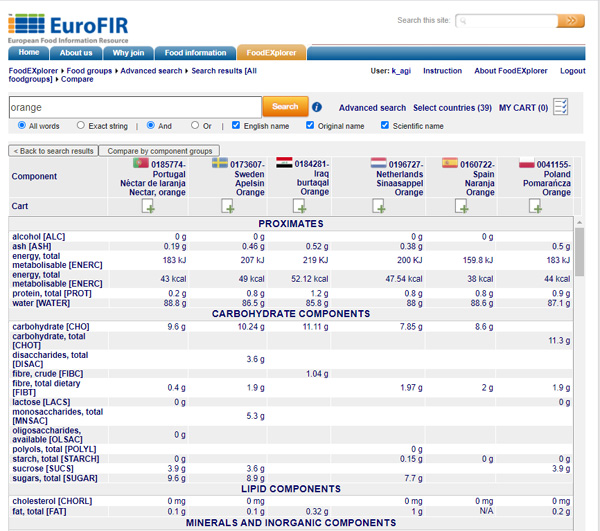Image resolution: width=600 pixels, height=531 pixels.
Task: Open the Food information tab
Action: point(195,53)
